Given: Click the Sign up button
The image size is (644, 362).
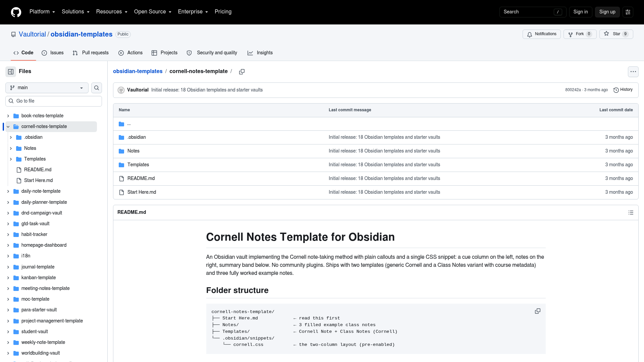Looking at the screenshot, I should (607, 12).
